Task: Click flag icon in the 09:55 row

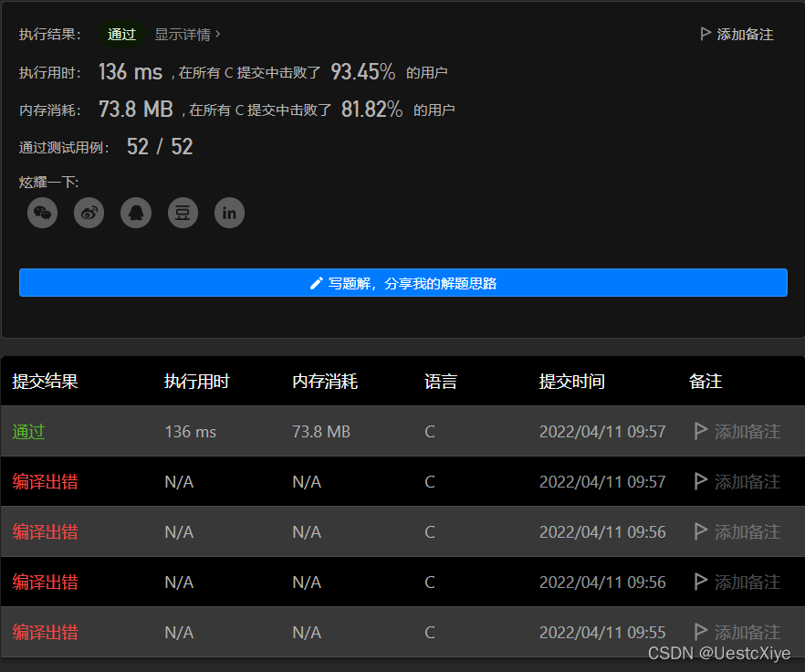Action: [700, 632]
